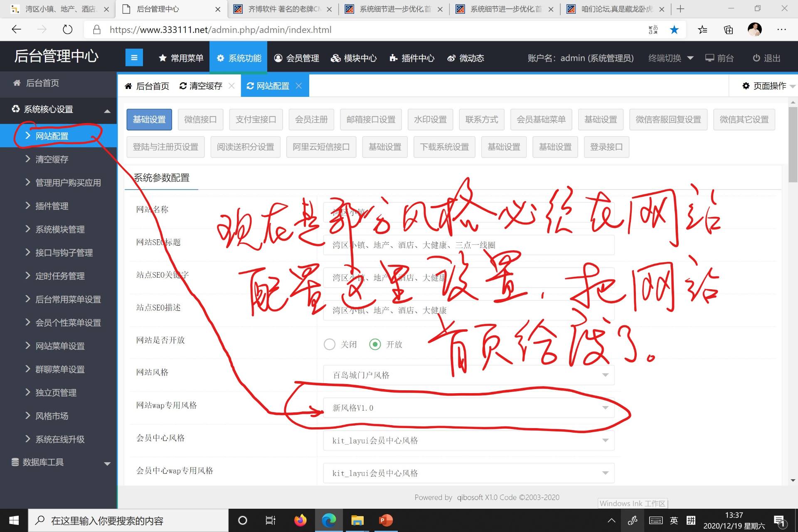Click the 网站SEO标题 input field

(540, 245)
